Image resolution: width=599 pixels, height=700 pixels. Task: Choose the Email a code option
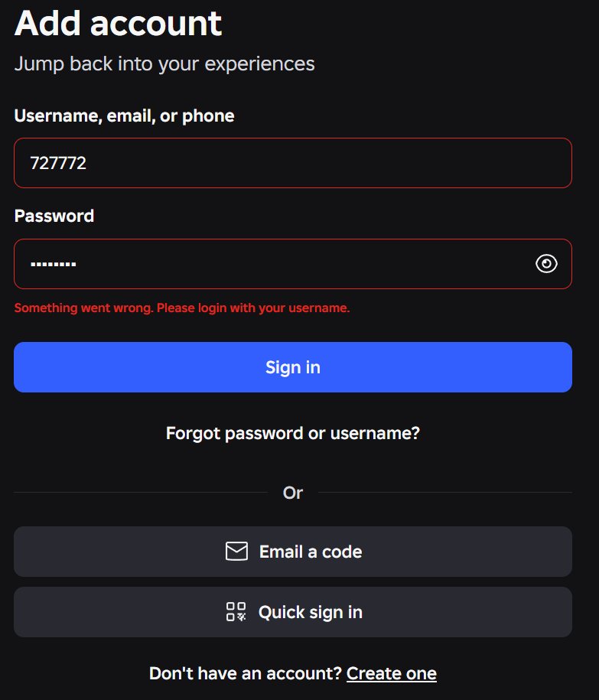(310, 552)
